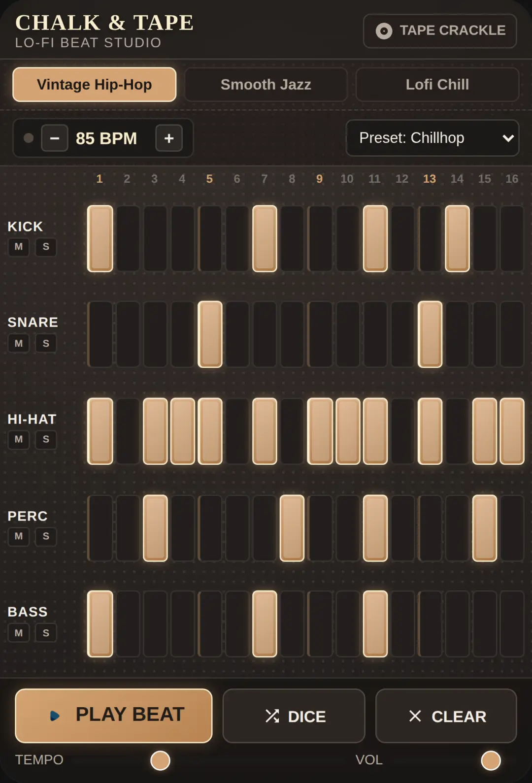532x783 pixels.
Task: Solo the Perc track
Action: (46, 536)
